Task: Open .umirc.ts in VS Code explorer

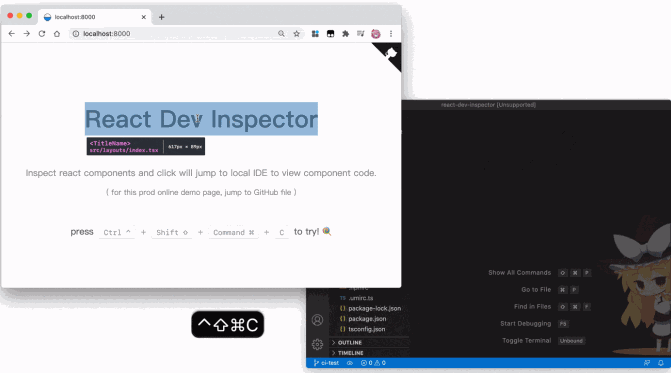Action: click(x=360, y=298)
